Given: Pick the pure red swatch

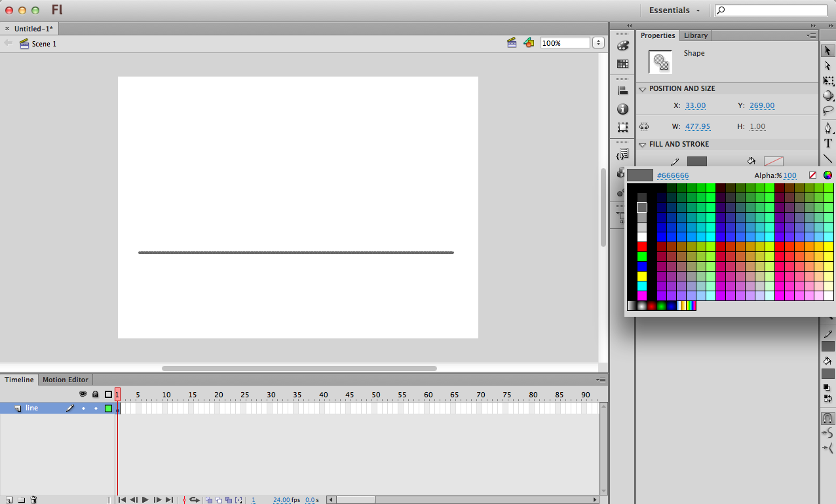Looking at the screenshot, I should click(642, 247).
